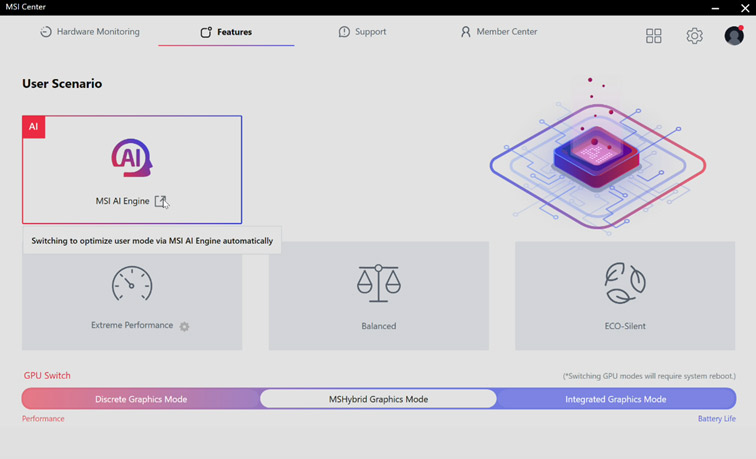This screenshot has width=756, height=459.
Task: Click the ECO-Silent leaf icon
Action: [x=625, y=284]
